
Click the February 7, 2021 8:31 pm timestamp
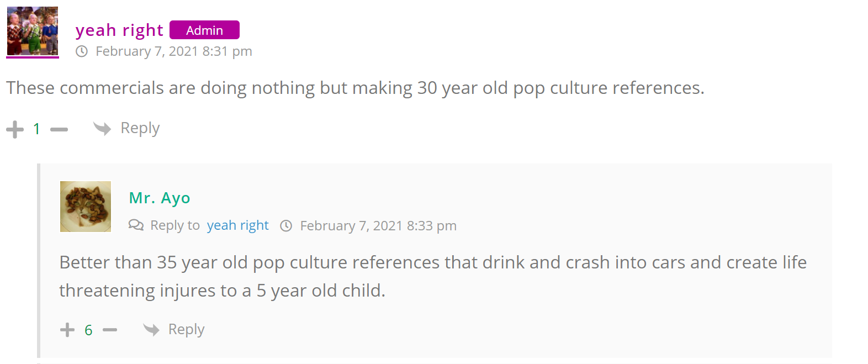click(173, 51)
